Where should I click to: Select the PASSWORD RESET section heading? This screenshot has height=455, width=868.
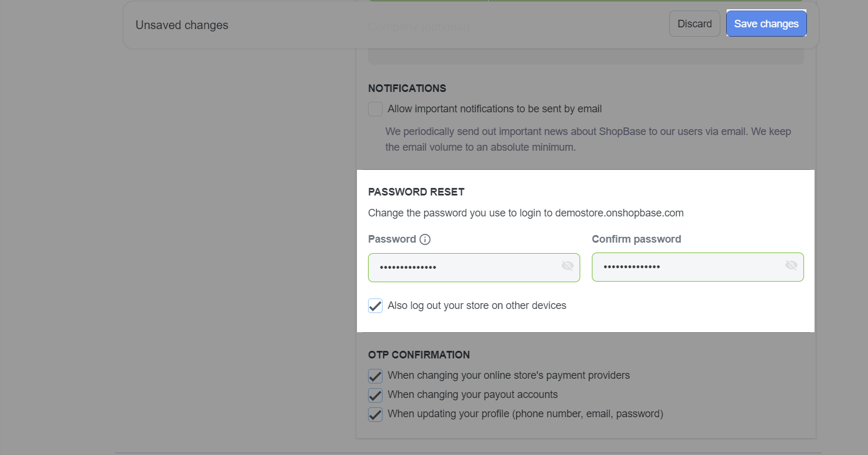[416, 192]
